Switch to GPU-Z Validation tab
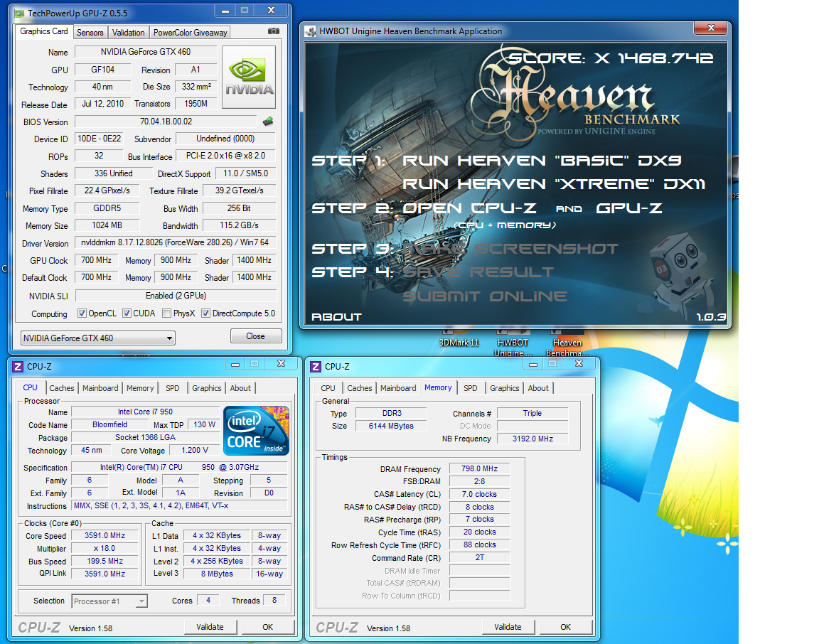 coord(129,33)
